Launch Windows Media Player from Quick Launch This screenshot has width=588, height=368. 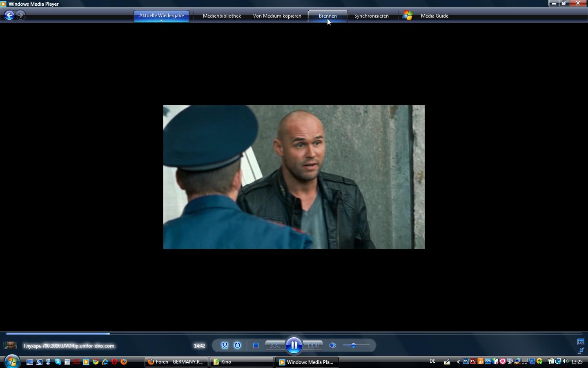coord(86,362)
